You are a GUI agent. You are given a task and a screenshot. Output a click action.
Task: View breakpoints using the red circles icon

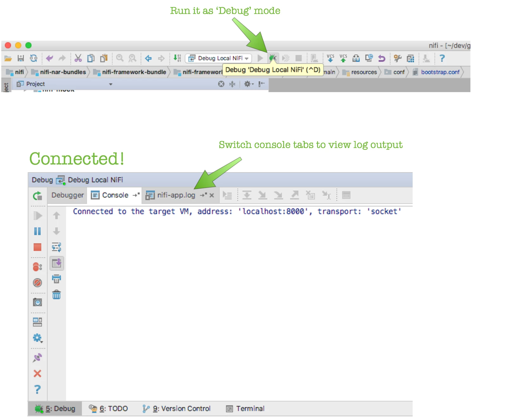pos(37,267)
